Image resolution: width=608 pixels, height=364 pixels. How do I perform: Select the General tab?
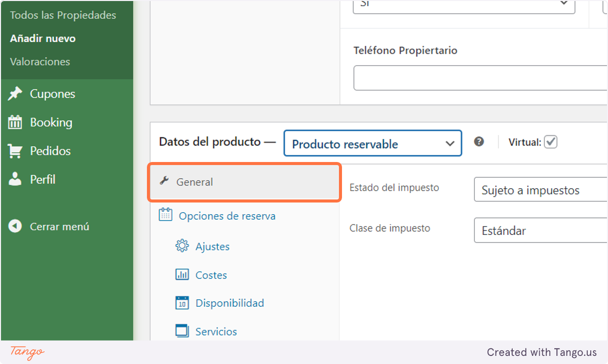[x=244, y=182]
